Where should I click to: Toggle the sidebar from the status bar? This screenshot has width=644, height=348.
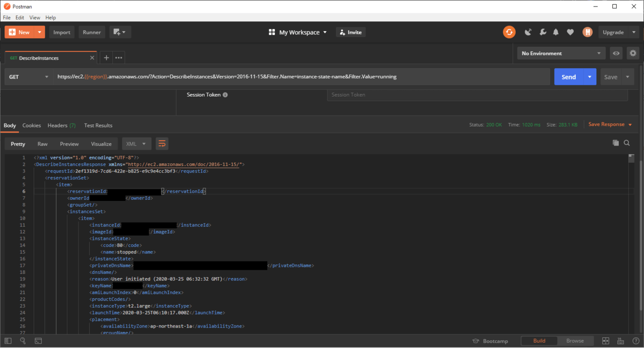point(8,340)
